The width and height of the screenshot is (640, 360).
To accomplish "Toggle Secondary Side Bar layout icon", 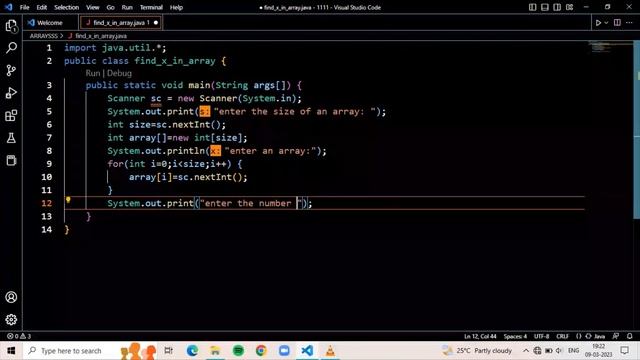I will tap(557, 7).
